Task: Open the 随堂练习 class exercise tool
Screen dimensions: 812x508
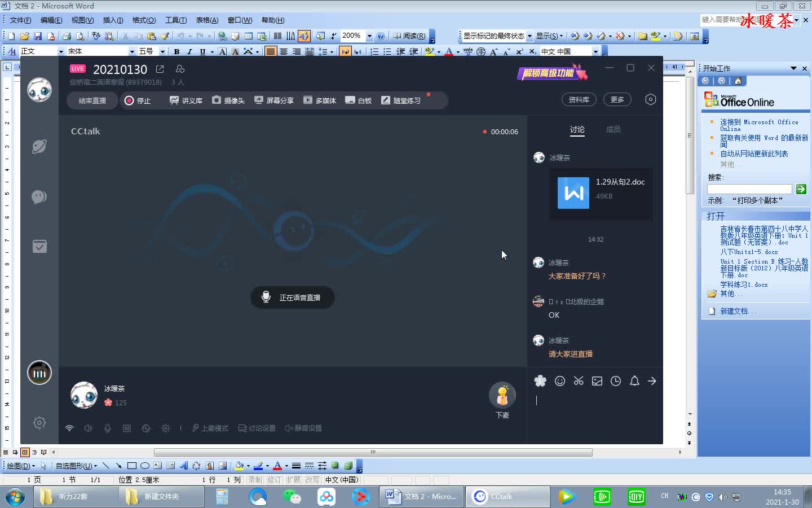Action: click(x=401, y=100)
